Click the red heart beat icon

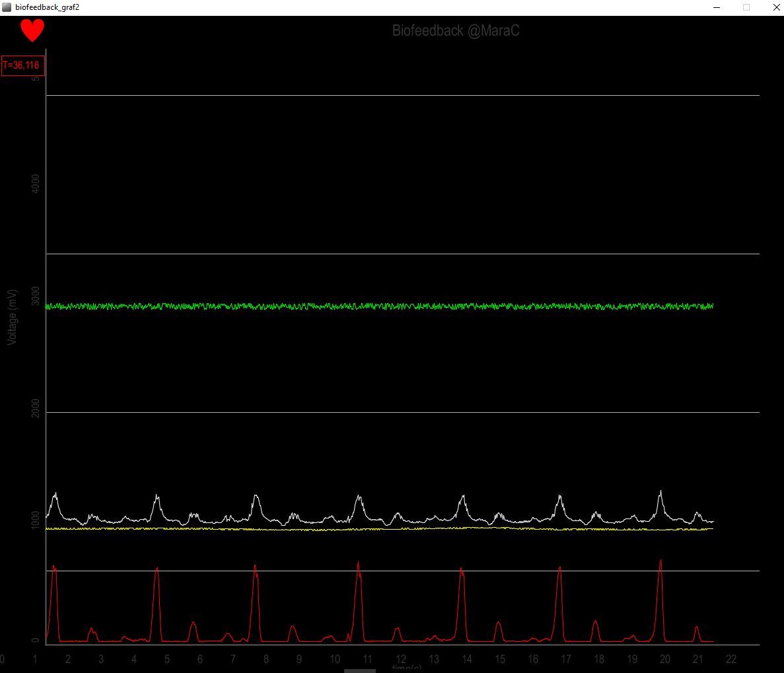(32, 30)
